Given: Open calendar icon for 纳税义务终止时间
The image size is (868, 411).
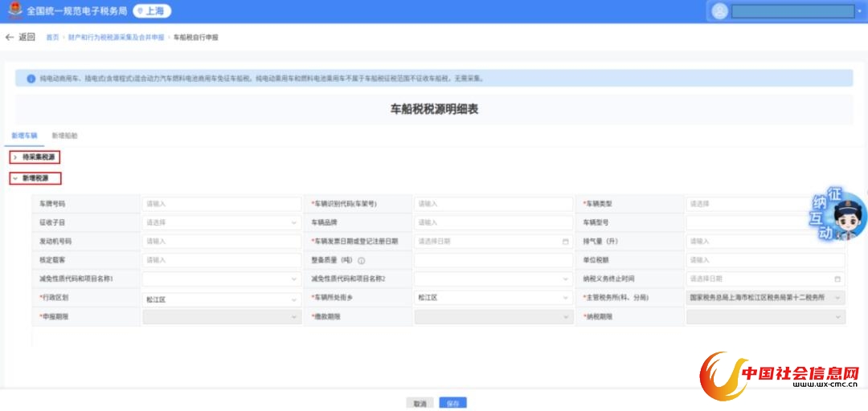Looking at the screenshot, I should pos(837,279).
